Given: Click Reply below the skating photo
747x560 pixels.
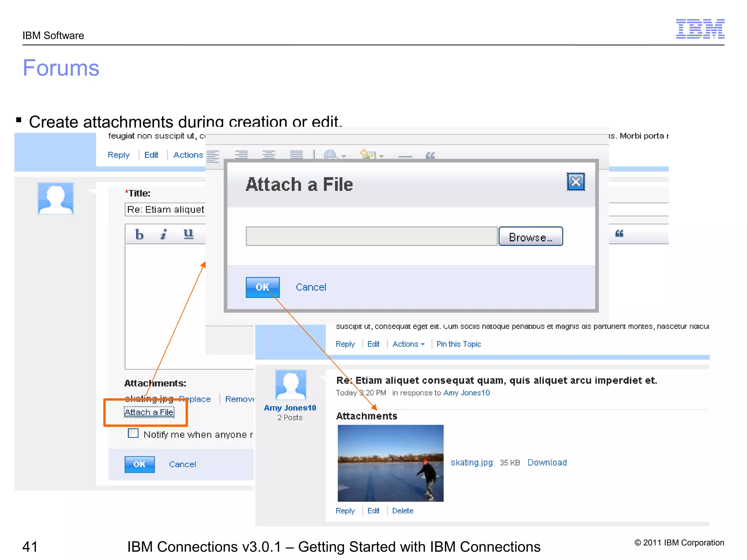Looking at the screenshot, I should tap(345, 511).
